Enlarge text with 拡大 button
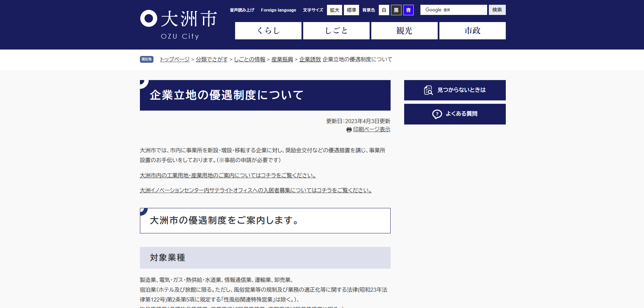This screenshot has height=308, width=644. pos(334,10)
